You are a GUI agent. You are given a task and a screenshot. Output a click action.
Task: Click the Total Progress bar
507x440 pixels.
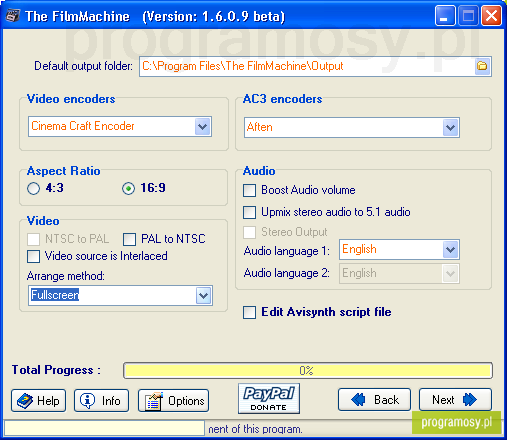coord(308,371)
